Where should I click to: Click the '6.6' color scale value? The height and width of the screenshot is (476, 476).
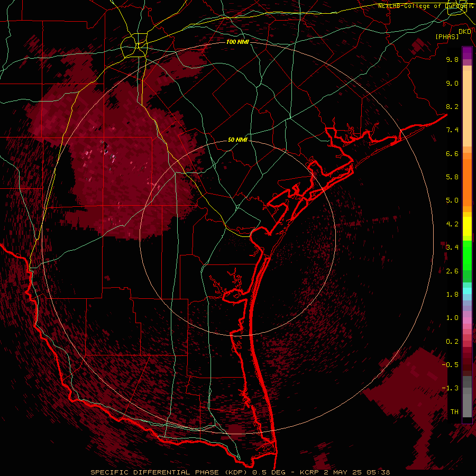[452, 153]
